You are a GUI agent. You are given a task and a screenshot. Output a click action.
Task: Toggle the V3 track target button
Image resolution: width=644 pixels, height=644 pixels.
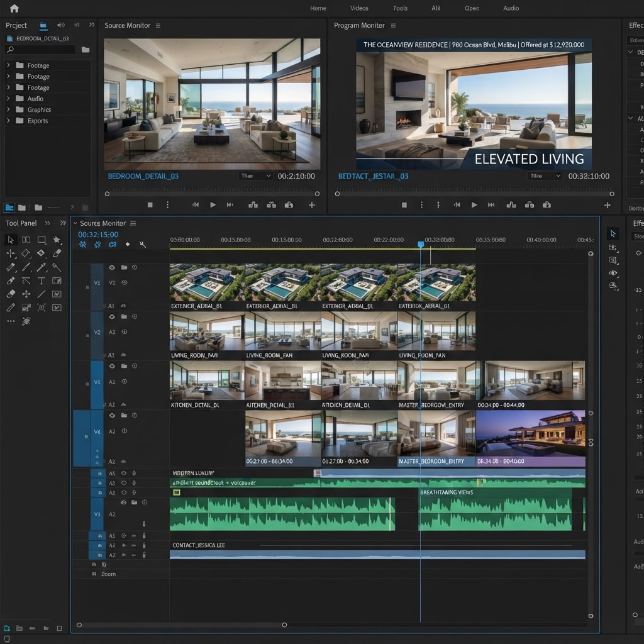pyautogui.click(x=97, y=382)
